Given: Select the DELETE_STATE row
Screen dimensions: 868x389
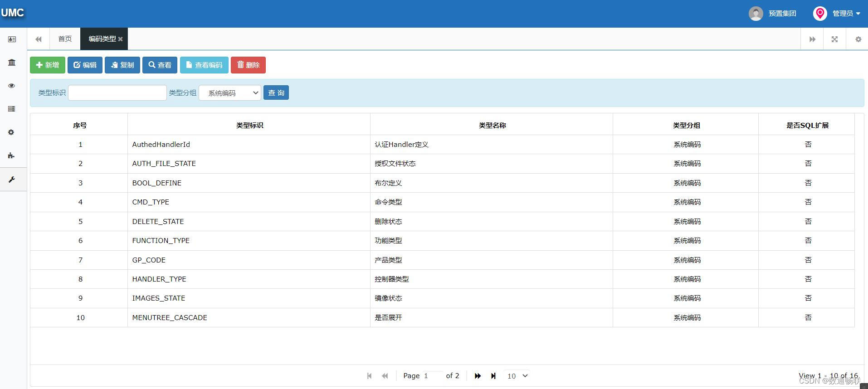Looking at the screenshot, I should coord(443,222).
